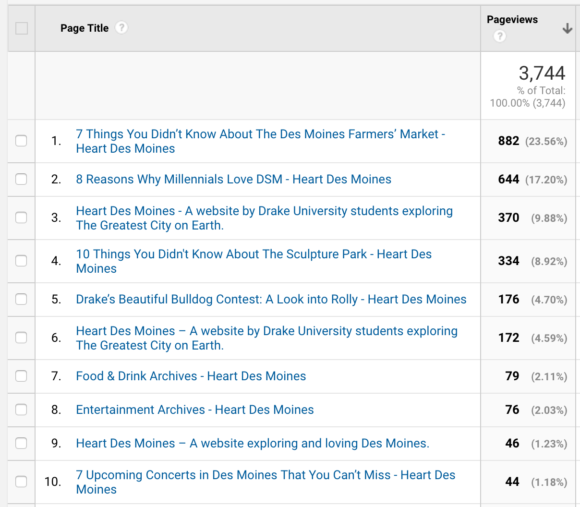Click the 370 pageviews value
Screen dimensions: 580x507
click(509, 218)
